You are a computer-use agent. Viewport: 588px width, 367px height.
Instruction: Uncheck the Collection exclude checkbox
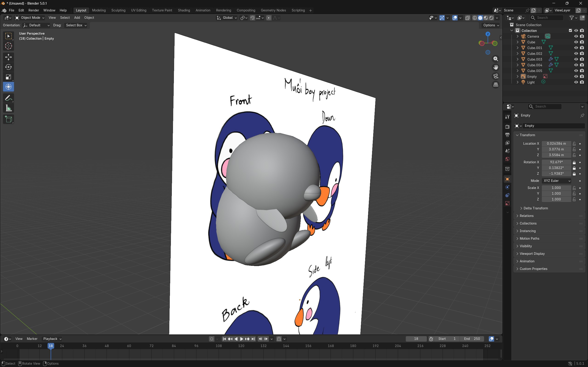tap(570, 31)
